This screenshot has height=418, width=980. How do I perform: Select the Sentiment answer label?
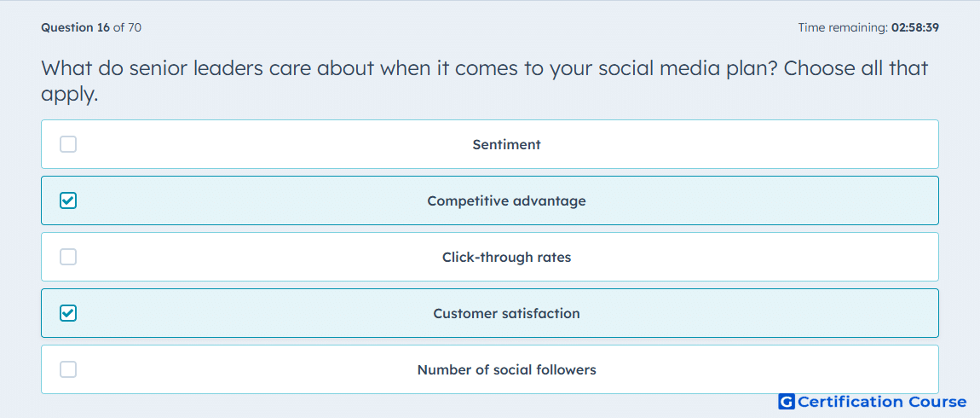pos(506,144)
